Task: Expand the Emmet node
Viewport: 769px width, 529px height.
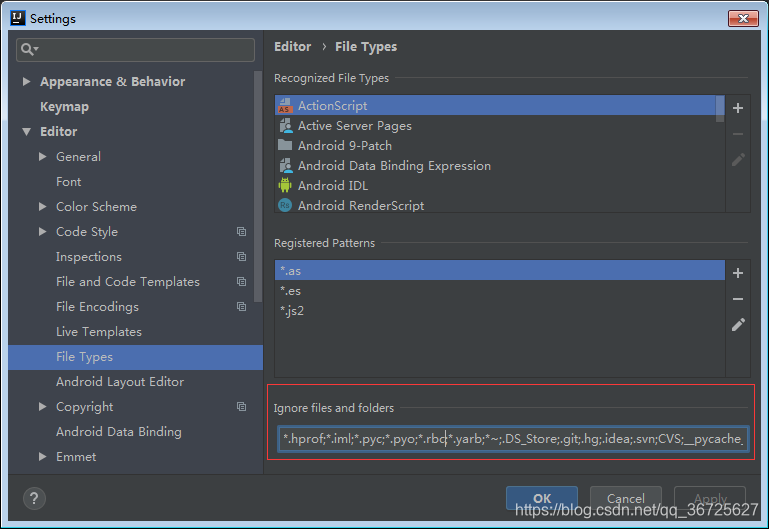Action: coord(43,456)
